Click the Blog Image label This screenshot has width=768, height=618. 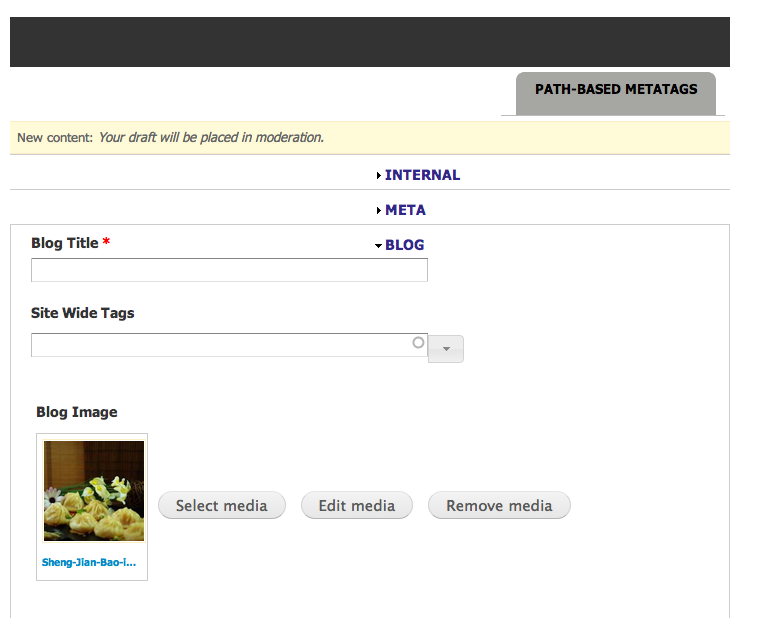coord(77,412)
